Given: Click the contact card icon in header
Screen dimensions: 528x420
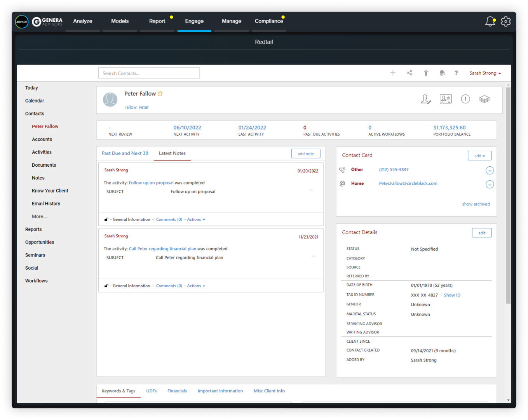Looking at the screenshot, I should pos(446,99).
